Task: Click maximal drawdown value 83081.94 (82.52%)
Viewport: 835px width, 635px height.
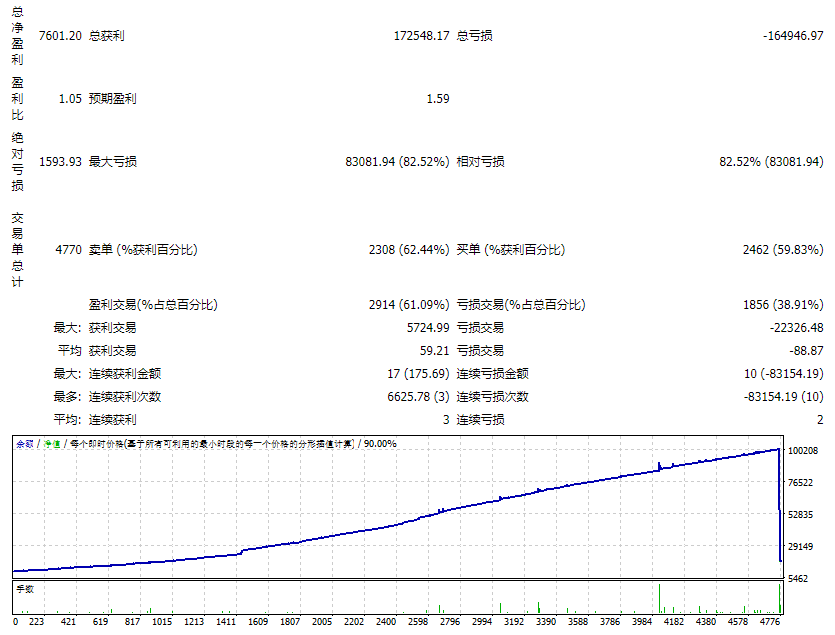Action: pos(397,161)
